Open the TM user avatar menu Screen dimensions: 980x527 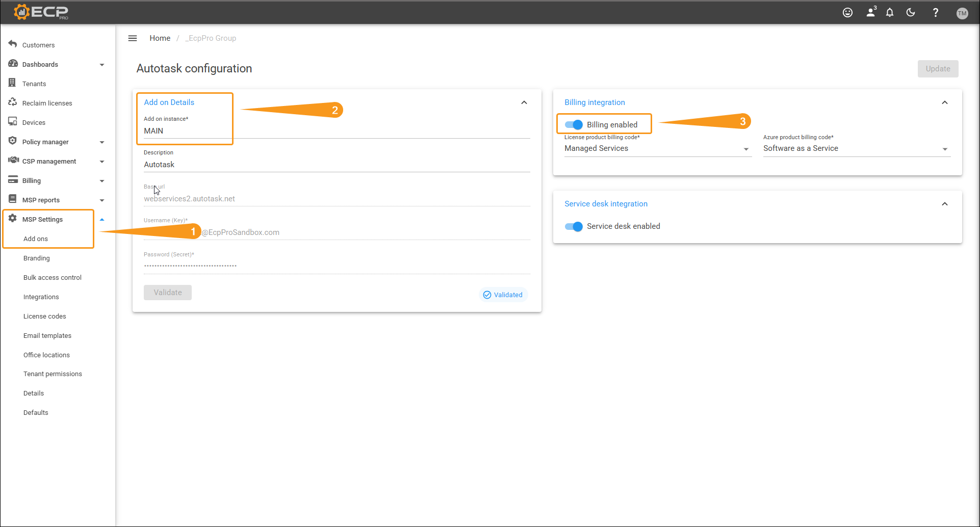pyautogui.click(x=962, y=13)
